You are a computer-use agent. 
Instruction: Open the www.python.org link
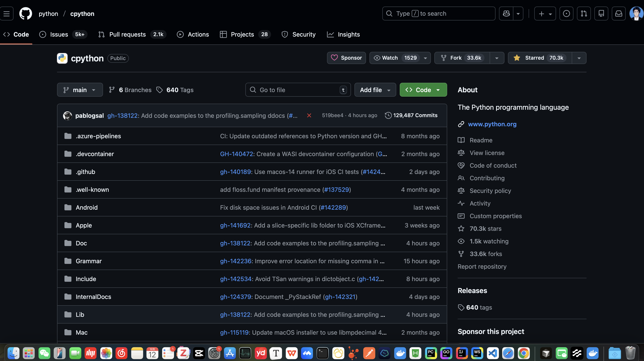pyautogui.click(x=492, y=124)
